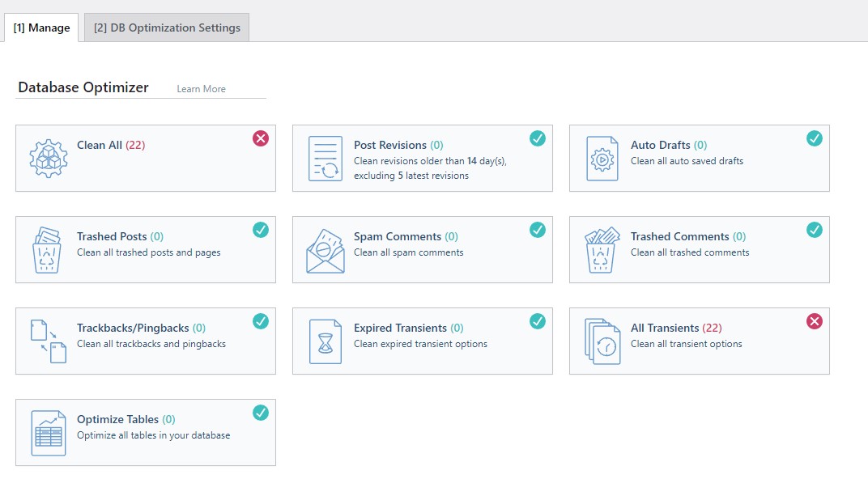Click the Expired Transients (0) title
The height and width of the screenshot is (479, 868).
point(409,328)
